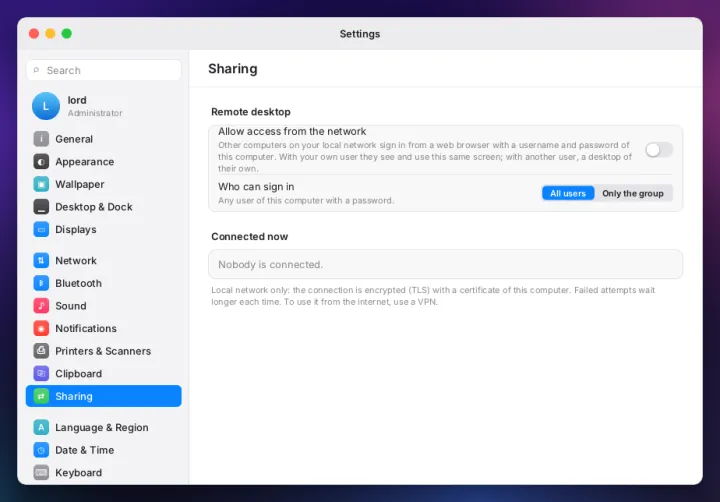Click the Wallpaper sidebar icon
Image resolution: width=720 pixels, height=502 pixels.
41,184
